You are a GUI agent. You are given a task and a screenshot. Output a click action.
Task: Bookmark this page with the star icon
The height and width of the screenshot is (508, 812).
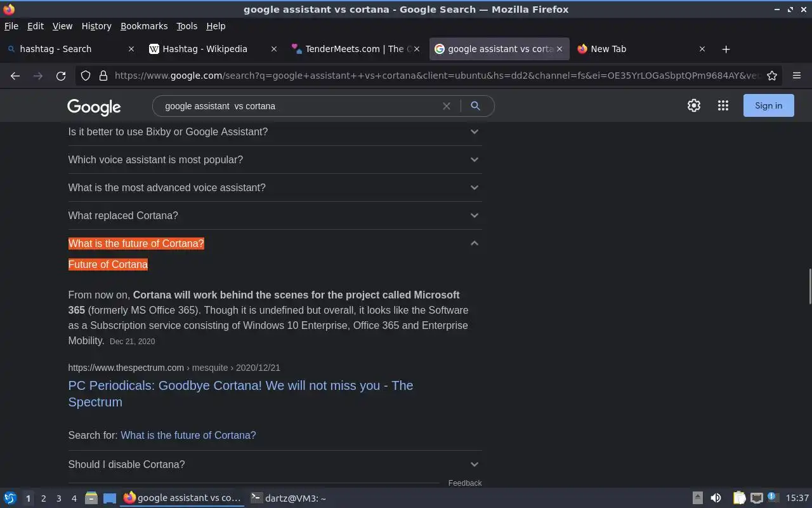772,76
